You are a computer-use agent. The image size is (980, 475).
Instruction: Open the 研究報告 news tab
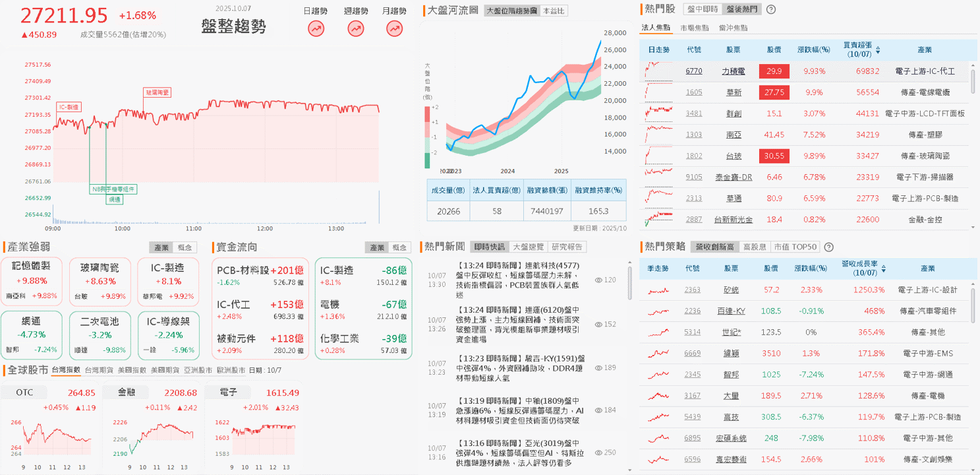[567, 247]
